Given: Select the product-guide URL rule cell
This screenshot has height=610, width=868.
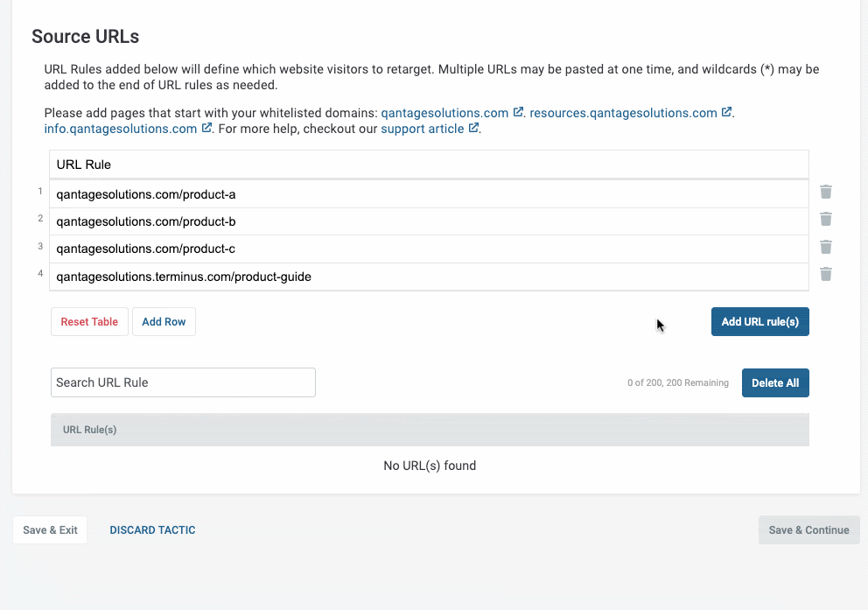Looking at the screenshot, I should (429, 277).
